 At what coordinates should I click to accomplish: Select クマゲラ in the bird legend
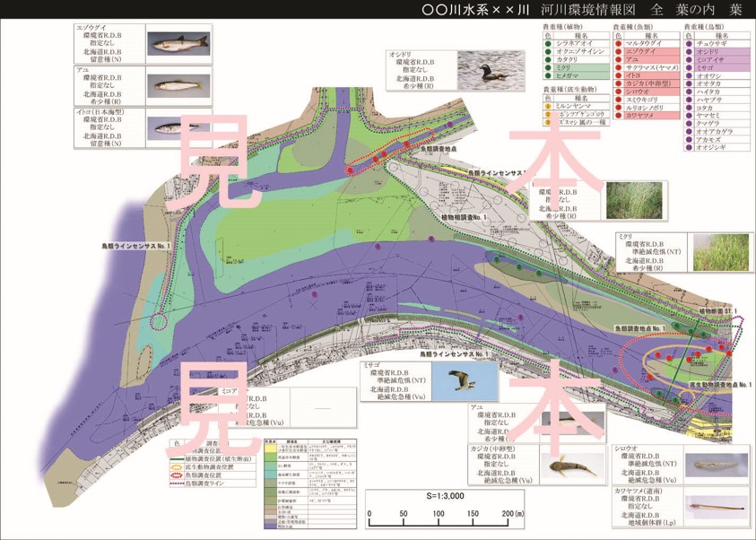tap(708, 124)
